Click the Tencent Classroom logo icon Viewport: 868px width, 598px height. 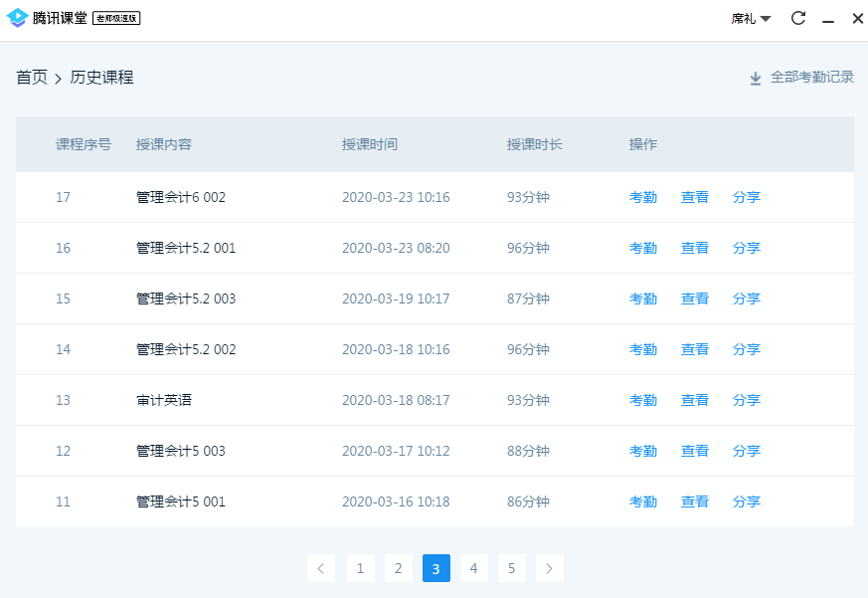pyautogui.click(x=18, y=17)
